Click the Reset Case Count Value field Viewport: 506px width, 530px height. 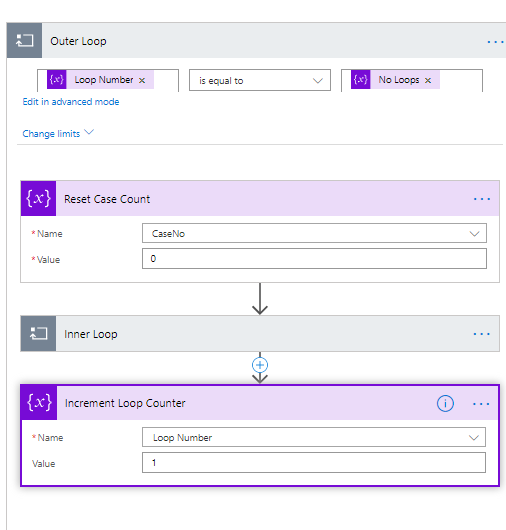(314, 259)
